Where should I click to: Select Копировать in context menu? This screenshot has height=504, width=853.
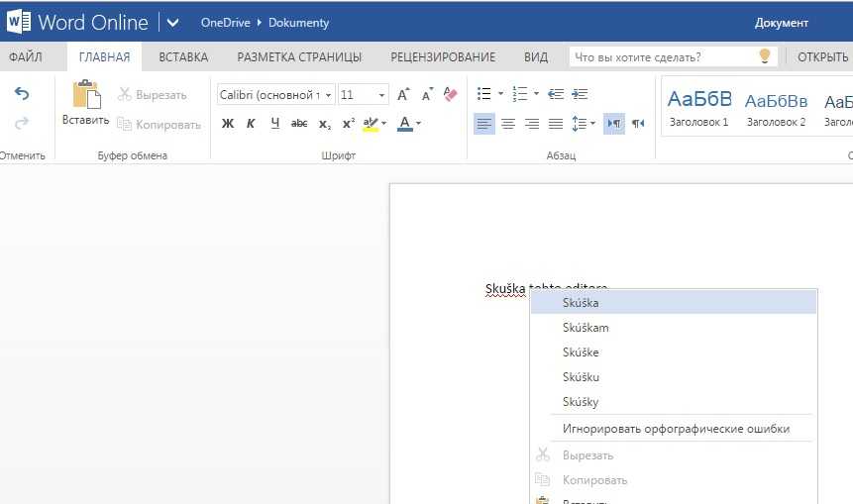click(674, 480)
